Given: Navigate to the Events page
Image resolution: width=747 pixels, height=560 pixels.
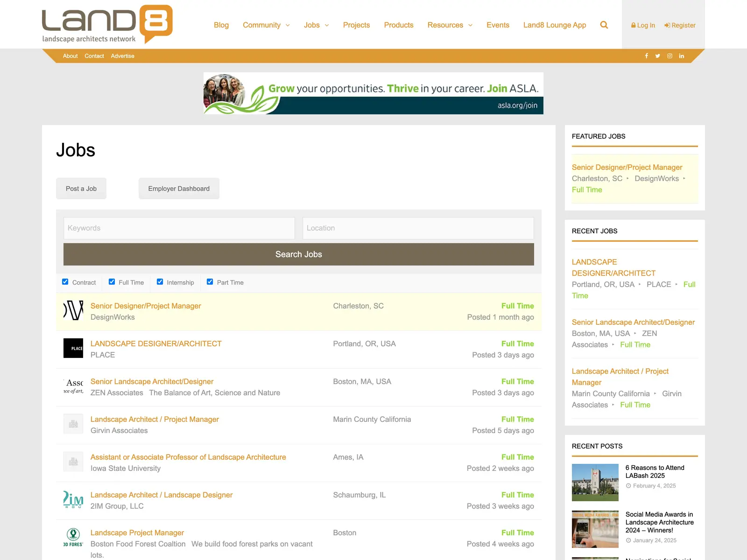Looking at the screenshot, I should [498, 25].
